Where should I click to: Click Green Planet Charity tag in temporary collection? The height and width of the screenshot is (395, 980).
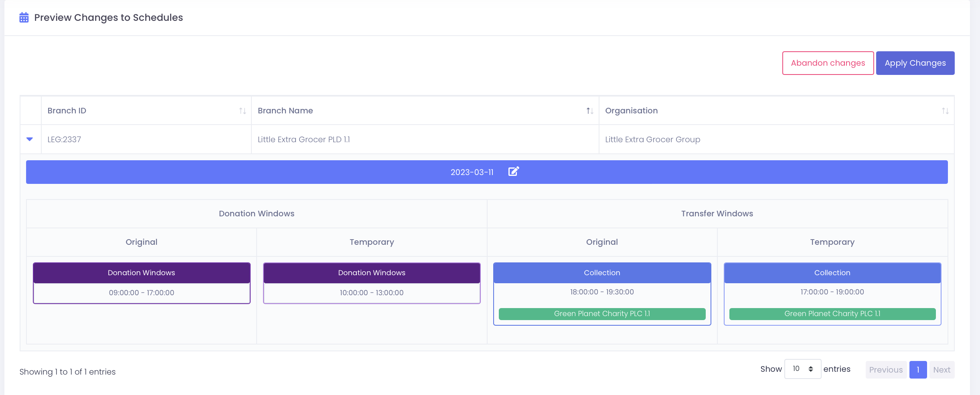(x=832, y=314)
